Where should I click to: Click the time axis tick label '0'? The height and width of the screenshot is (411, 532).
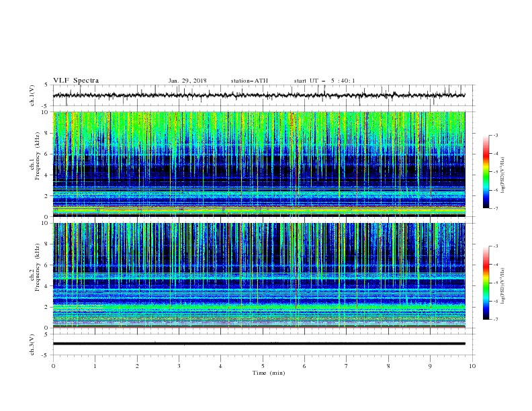[53, 366]
